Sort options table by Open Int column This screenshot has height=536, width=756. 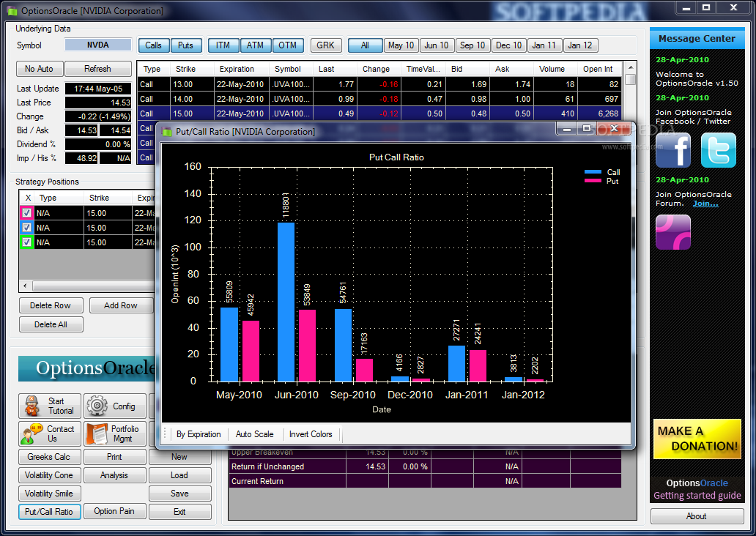pyautogui.click(x=599, y=69)
